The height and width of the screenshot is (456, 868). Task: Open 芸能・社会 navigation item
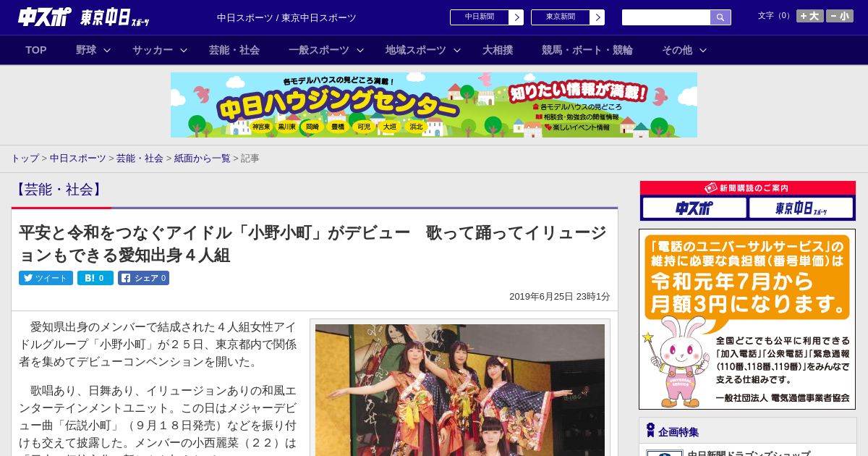234,50
